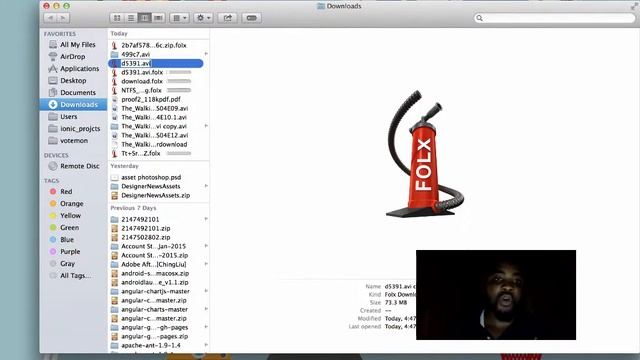
Task: Select android-s...macosx.zip archive
Action: click(155, 273)
